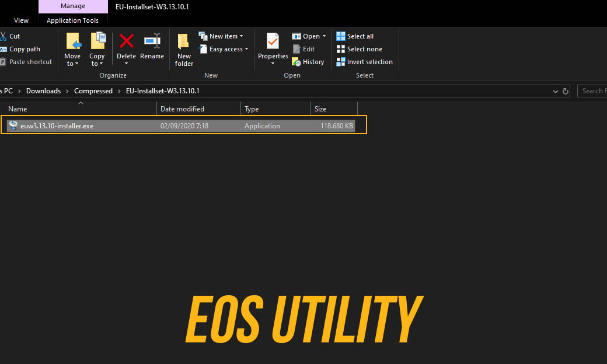607x364 pixels.
Task: Refresh the folder using address bar icon
Action: pos(565,91)
